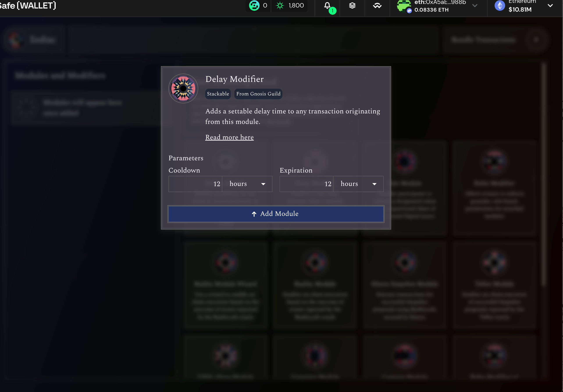The height and width of the screenshot is (392, 563).
Task: Click the From Gnosis Guild tag
Action: (x=258, y=94)
